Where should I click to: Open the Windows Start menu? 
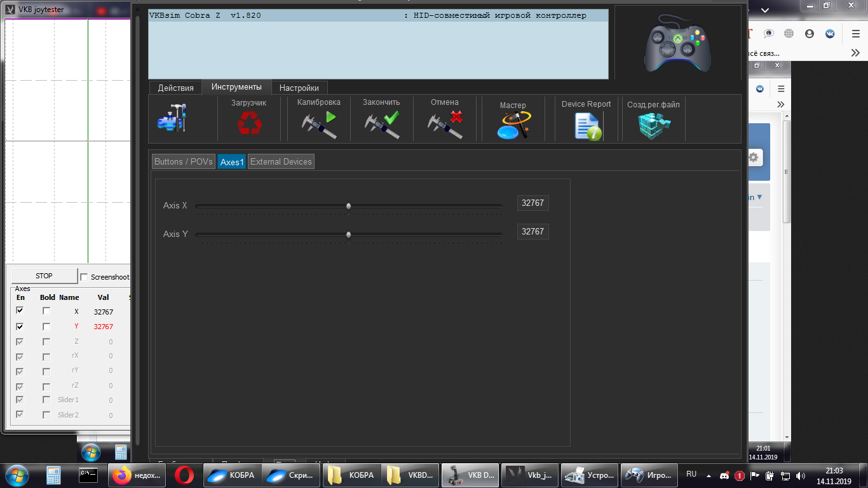(15, 475)
